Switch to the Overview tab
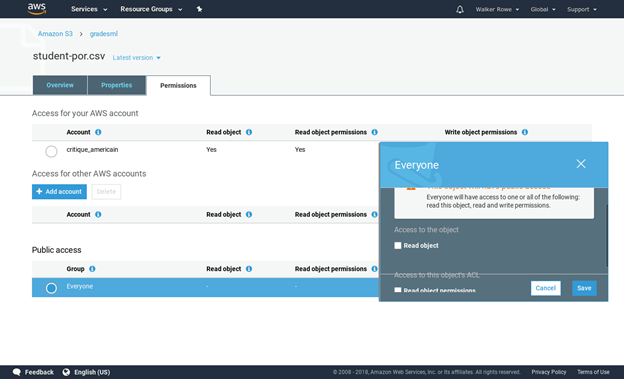The image size is (624, 379). point(60,85)
